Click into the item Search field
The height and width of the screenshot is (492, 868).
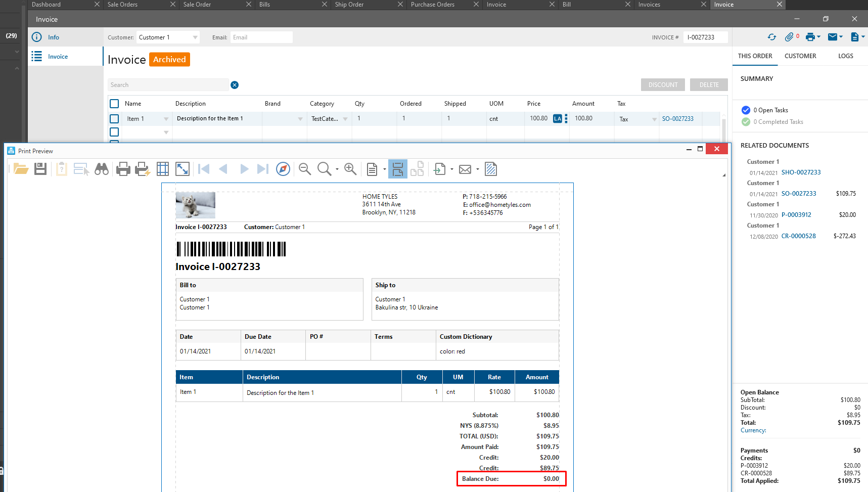[168, 85]
